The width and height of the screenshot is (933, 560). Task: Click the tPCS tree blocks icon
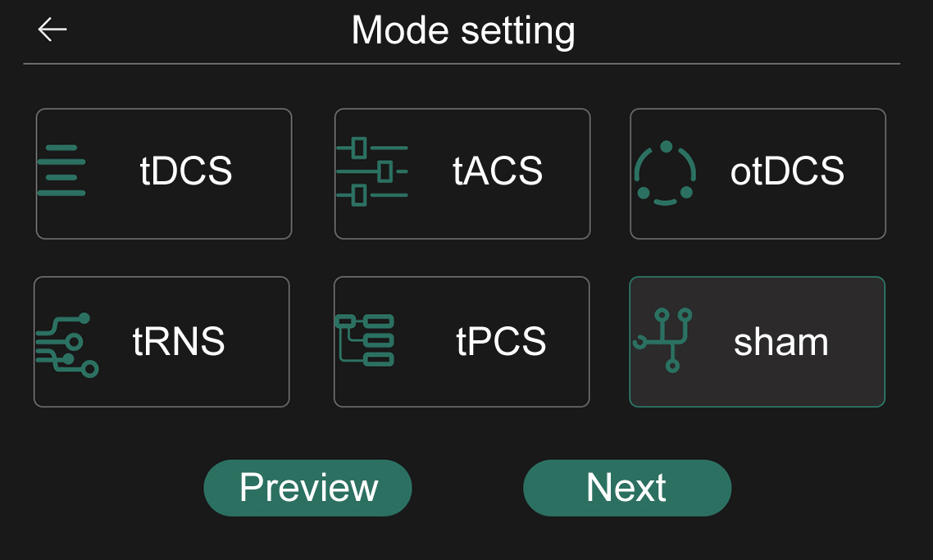coord(365,339)
